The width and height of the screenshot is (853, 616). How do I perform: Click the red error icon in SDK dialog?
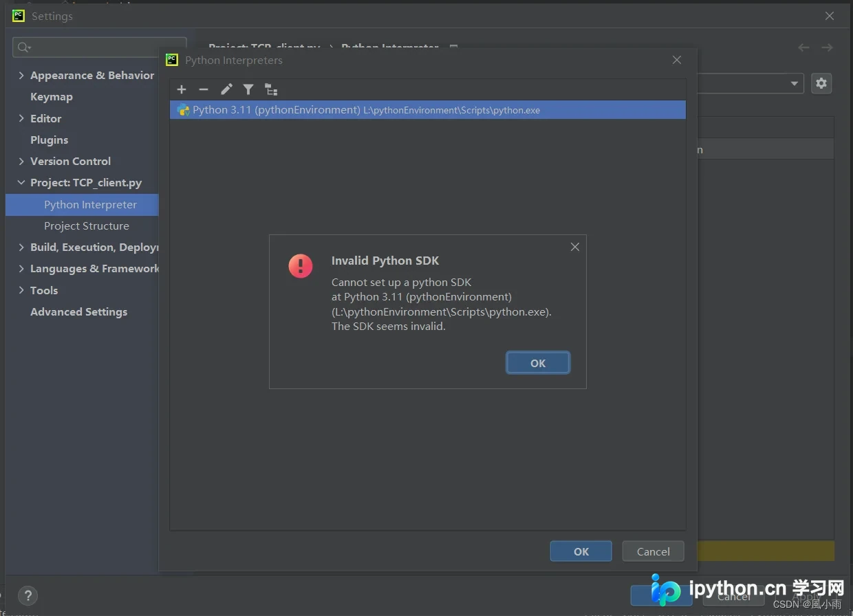pyautogui.click(x=301, y=266)
